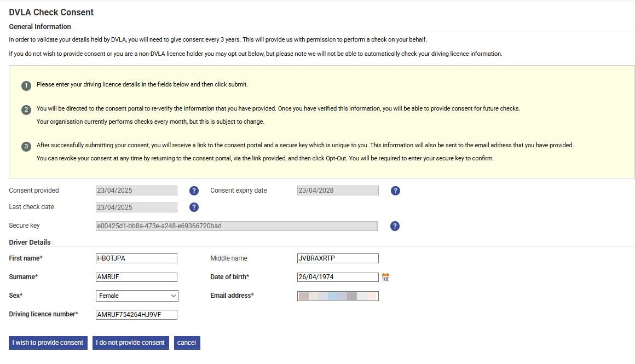Click the Date of birth text field
Viewport: 635px width, 364px height.
[x=338, y=277]
